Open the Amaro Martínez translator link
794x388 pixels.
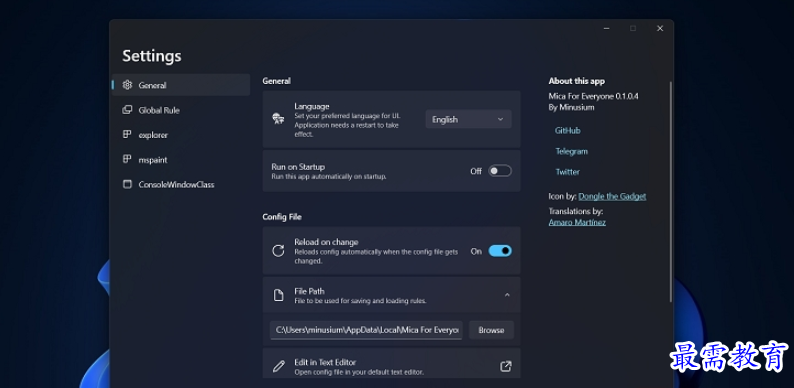pos(577,222)
